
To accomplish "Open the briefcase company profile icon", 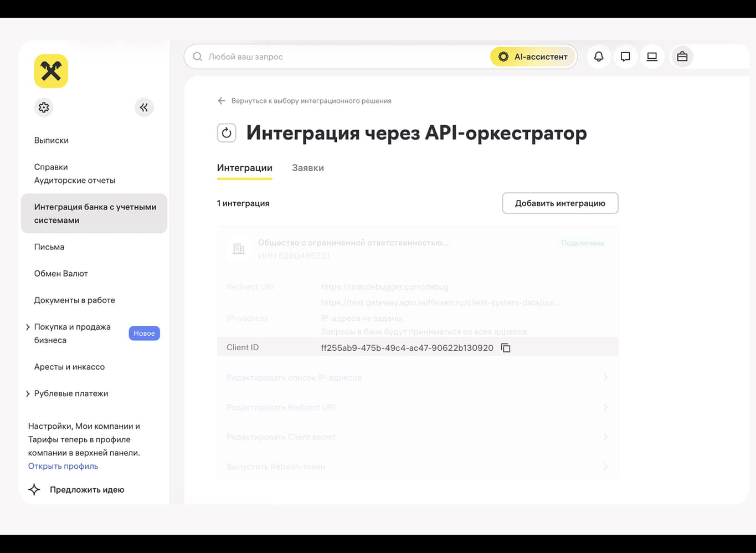I will (x=682, y=57).
